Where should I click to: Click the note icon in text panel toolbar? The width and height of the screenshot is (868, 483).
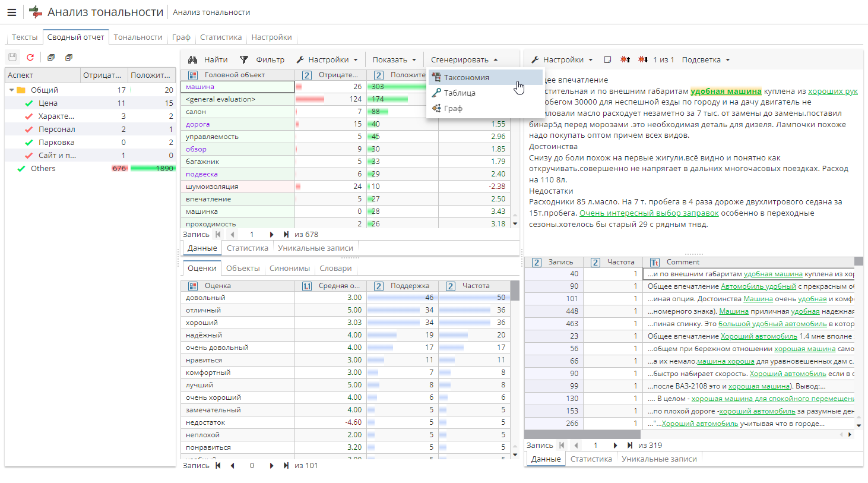(607, 59)
